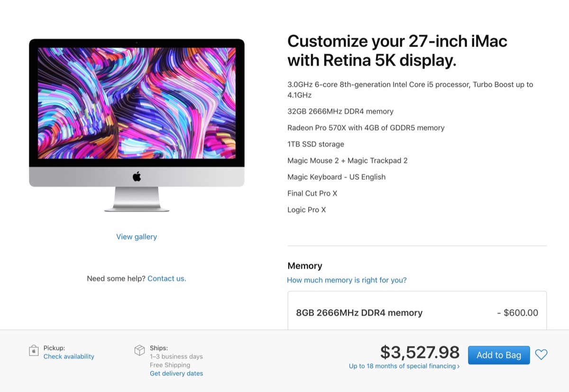
Task: Click the $3,527.98 total price
Action: [x=420, y=352]
